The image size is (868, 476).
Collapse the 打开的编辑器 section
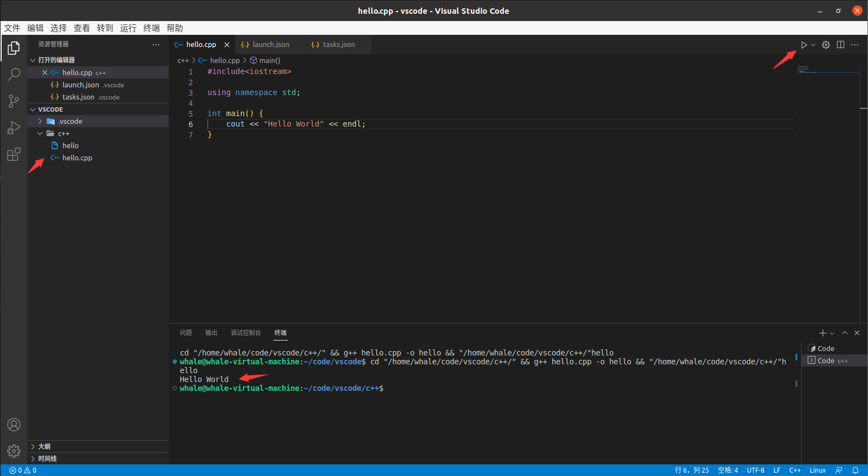click(x=98, y=60)
